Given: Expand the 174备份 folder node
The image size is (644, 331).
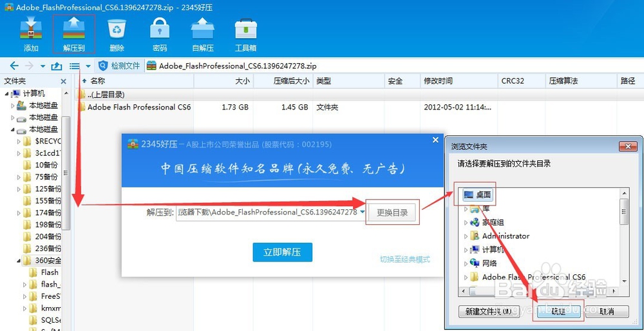Looking at the screenshot, I should [19, 213].
